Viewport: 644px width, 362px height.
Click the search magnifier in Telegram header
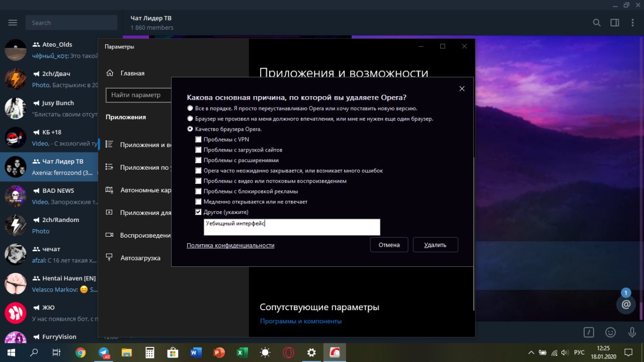[597, 23]
